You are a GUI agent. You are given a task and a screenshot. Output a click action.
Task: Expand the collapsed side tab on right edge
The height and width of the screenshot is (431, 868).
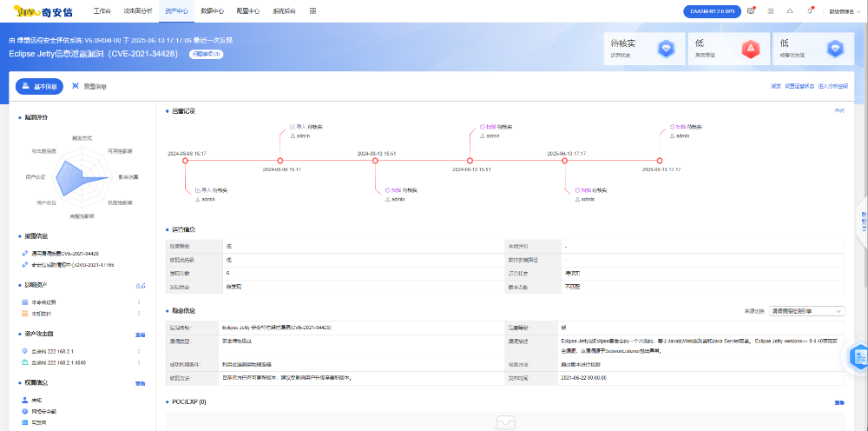pos(863,222)
